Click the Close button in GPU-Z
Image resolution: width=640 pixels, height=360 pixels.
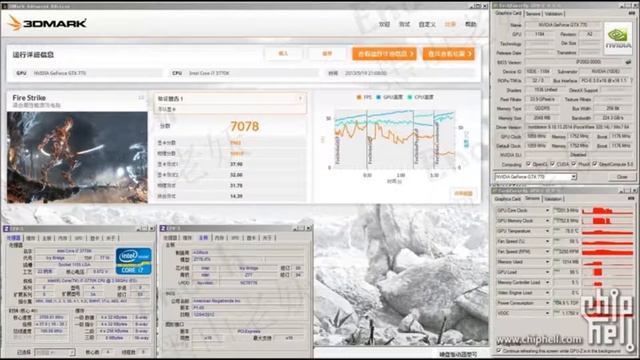pos(622,177)
